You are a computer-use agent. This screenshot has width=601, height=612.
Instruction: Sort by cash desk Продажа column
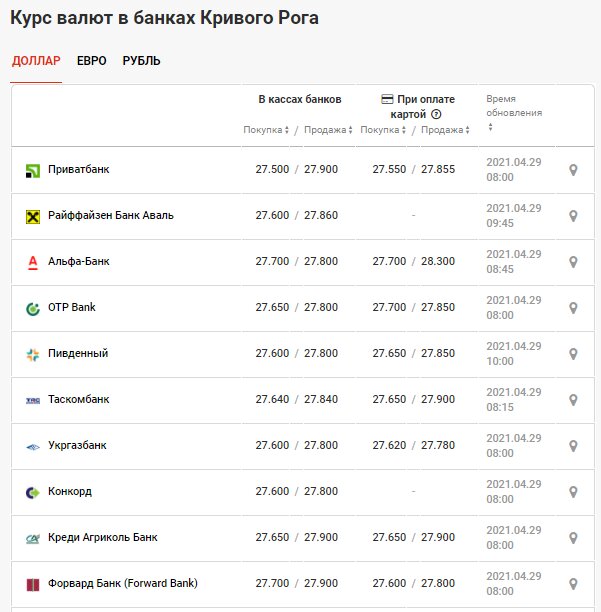pos(328,130)
